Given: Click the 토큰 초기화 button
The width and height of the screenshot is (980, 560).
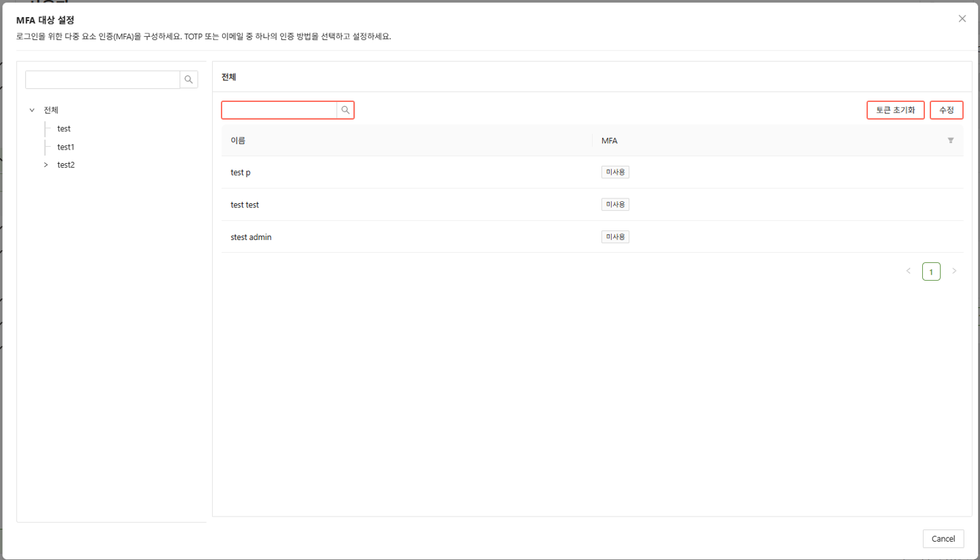Looking at the screenshot, I should [x=895, y=110].
